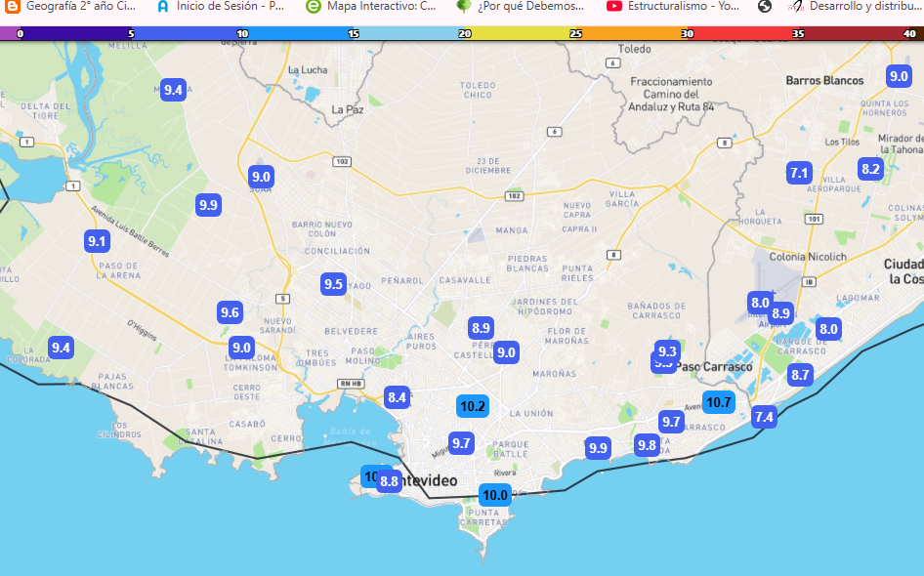Click the 9.4 marker near La Colorada
This screenshot has height=576, width=924.
61,348
